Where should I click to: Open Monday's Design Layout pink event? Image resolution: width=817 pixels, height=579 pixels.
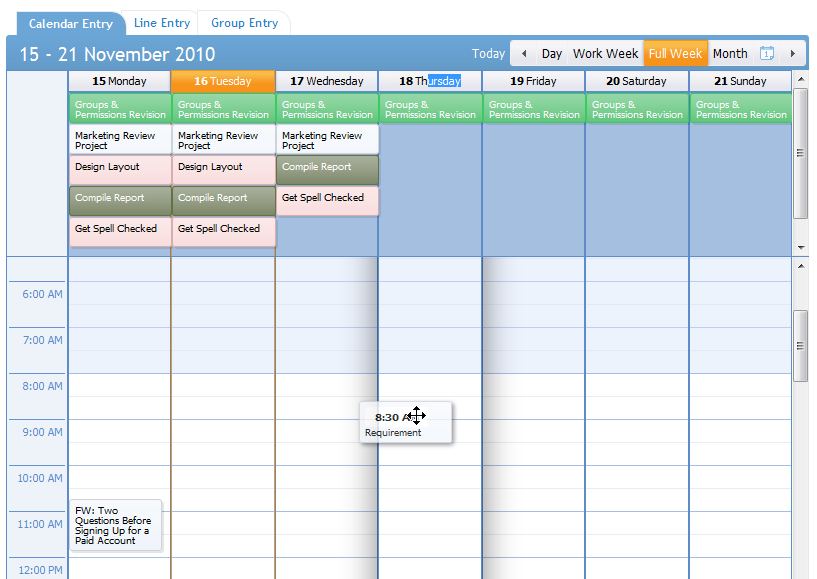click(120, 170)
